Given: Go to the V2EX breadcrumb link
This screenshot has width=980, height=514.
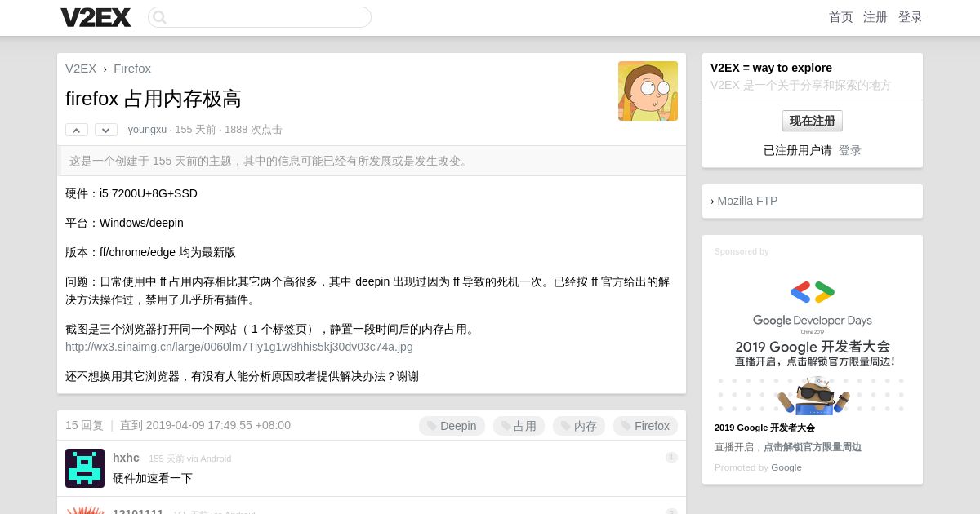Looking at the screenshot, I should pyautogui.click(x=81, y=69).
